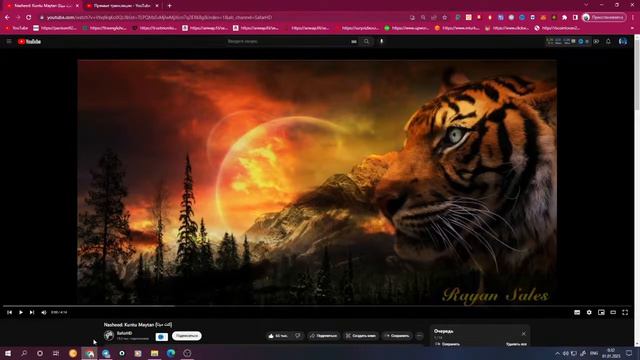The image size is (640, 360).
Task: Open the Windows Start menu
Action: pyautogui.click(x=7, y=353)
